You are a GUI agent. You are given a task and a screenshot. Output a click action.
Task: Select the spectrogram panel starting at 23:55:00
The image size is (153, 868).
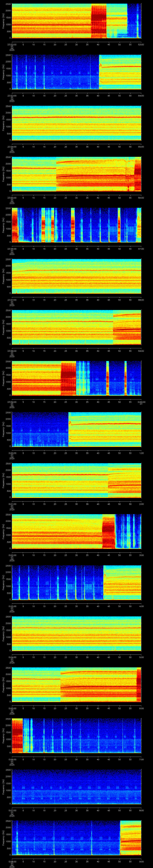tap(77, 174)
